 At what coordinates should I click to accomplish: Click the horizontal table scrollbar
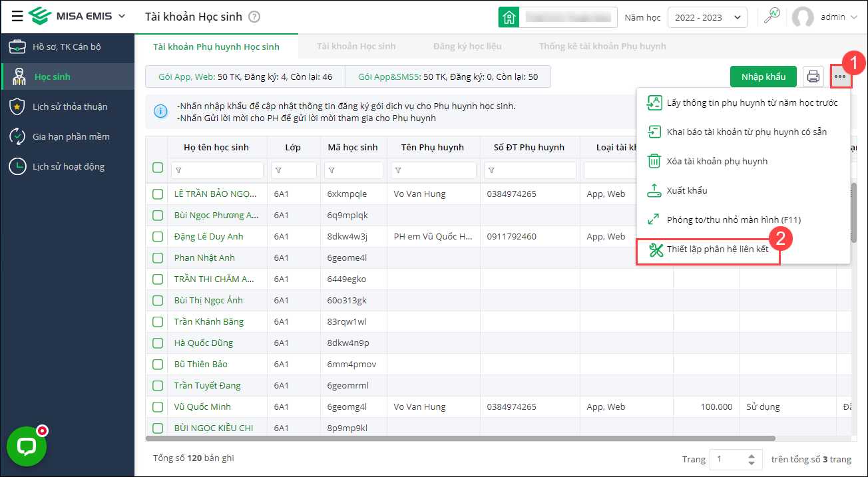pos(461,438)
